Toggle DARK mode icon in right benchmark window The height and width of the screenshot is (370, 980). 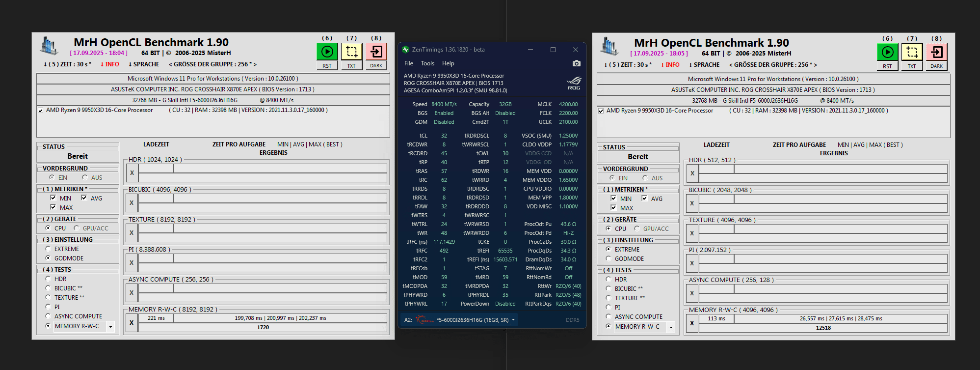pyautogui.click(x=937, y=52)
